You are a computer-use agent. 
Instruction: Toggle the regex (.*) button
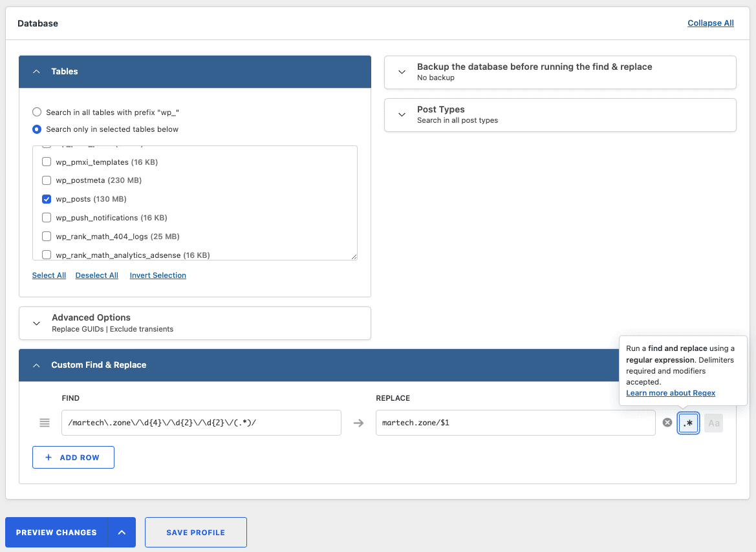click(x=689, y=423)
